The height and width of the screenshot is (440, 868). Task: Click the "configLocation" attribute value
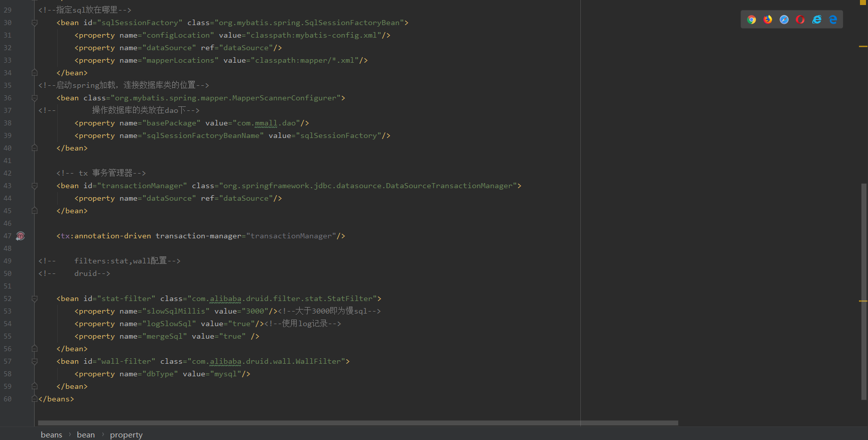point(178,35)
